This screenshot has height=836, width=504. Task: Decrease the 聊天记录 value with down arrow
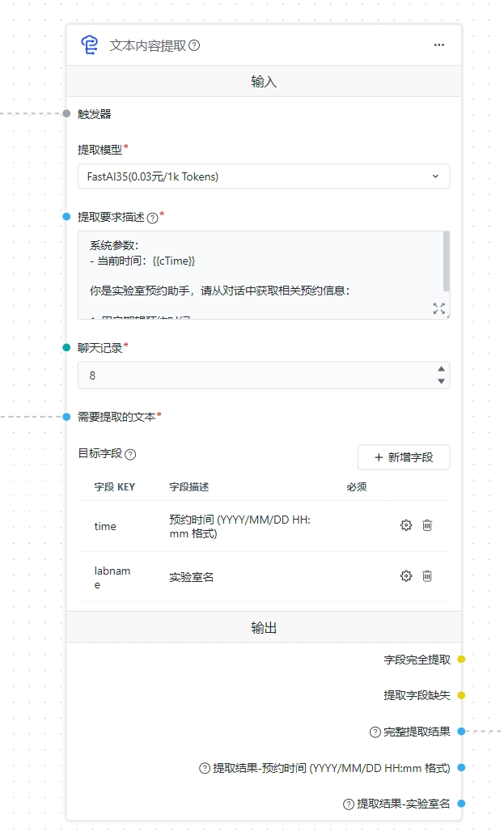point(441,381)
